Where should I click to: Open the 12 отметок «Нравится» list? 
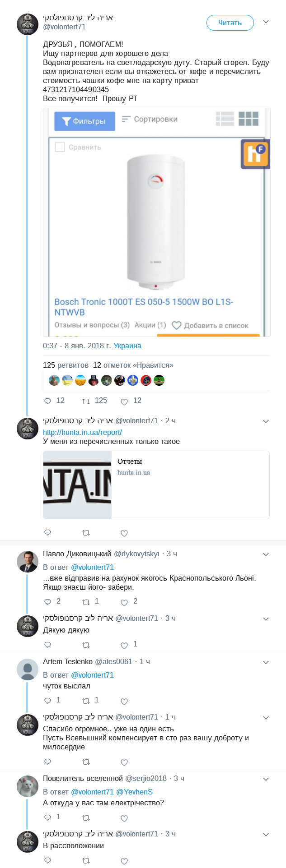pos(133,365)
